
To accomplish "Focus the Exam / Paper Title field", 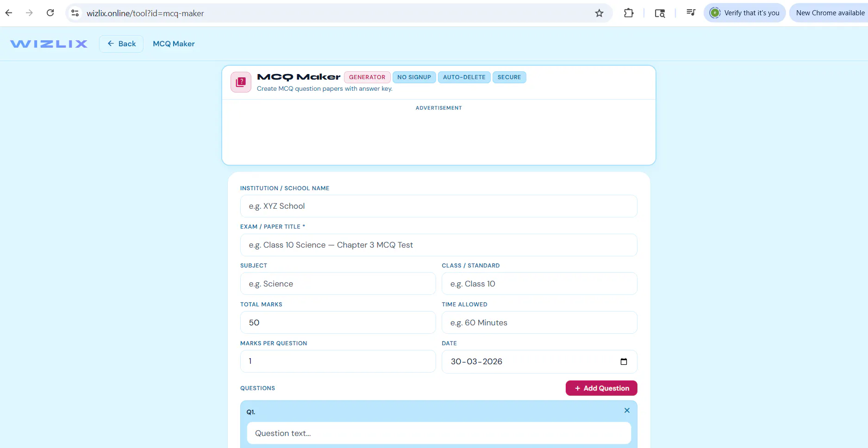I will coord(438,245).
